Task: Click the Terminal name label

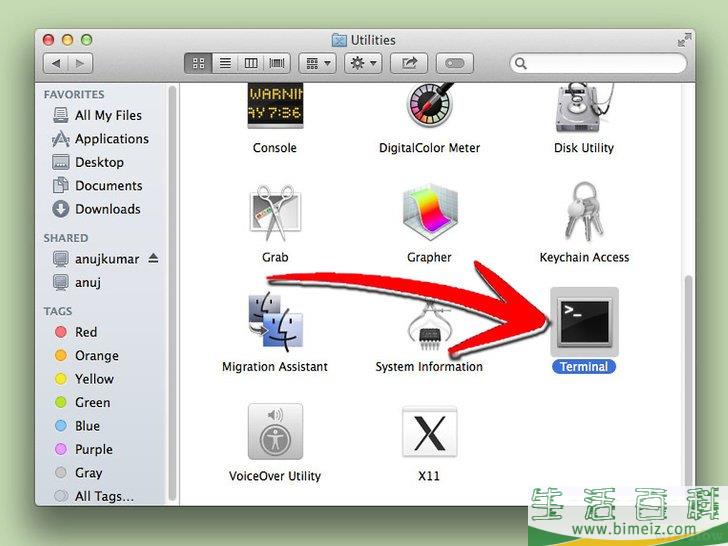Action: [x=584, y=366]
